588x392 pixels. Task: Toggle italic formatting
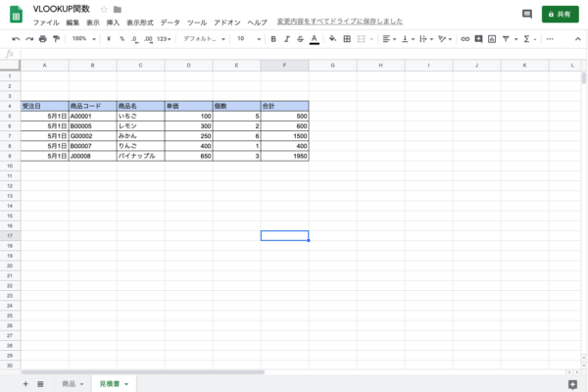coord(287,38)
